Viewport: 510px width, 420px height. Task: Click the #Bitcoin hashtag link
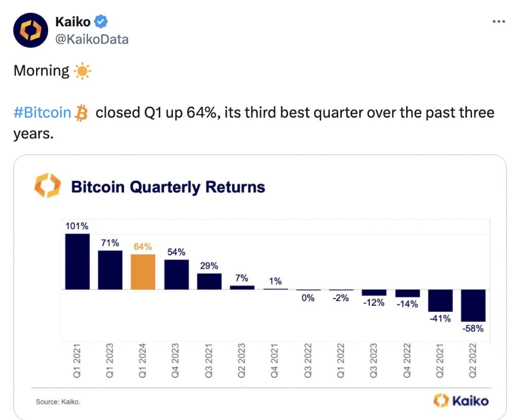(42, 112)
